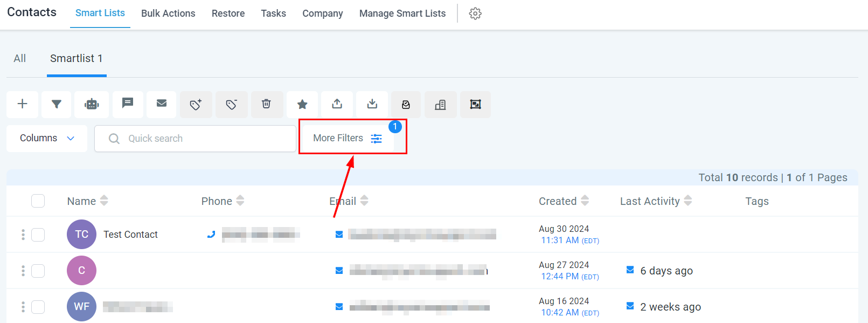
Task: Click Aug 27 2024 created date
Action: pyautogui.click(x=564, y=265)
